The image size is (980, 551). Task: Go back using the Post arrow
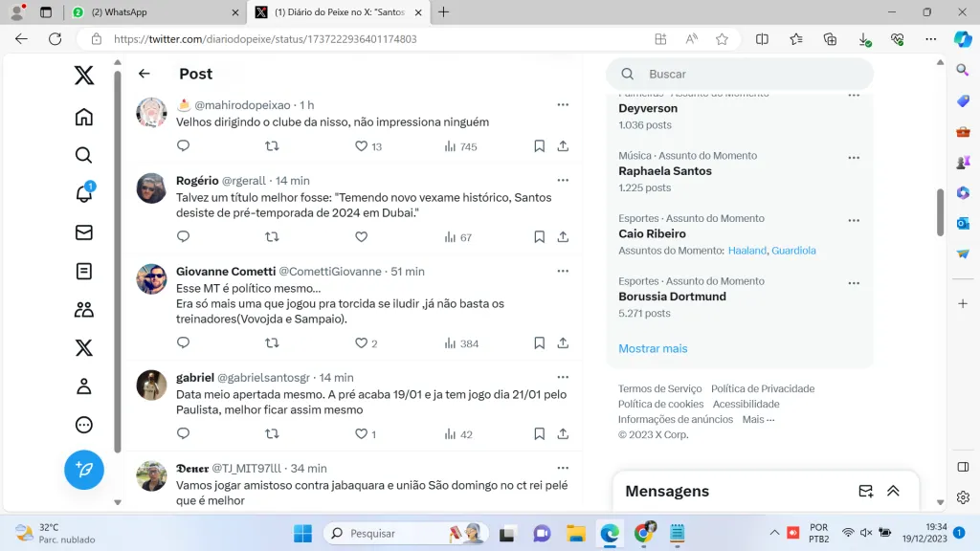[x=145, y=74]
